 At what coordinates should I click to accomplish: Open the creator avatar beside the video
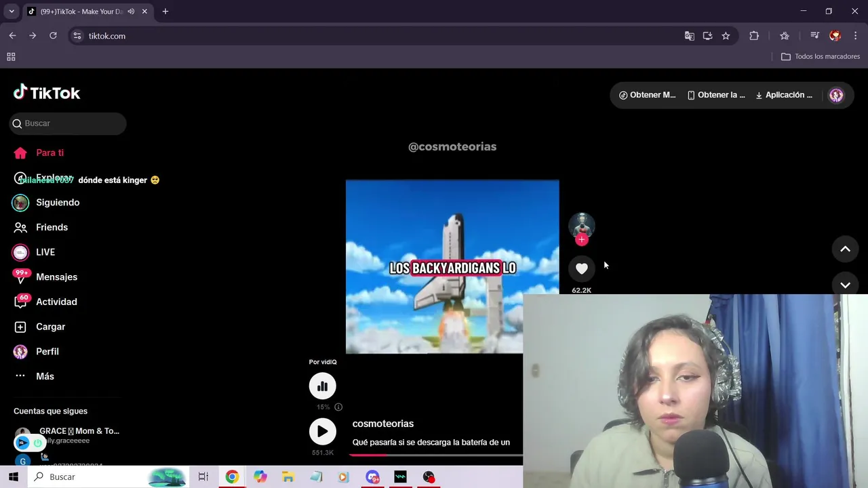point(581,225)
